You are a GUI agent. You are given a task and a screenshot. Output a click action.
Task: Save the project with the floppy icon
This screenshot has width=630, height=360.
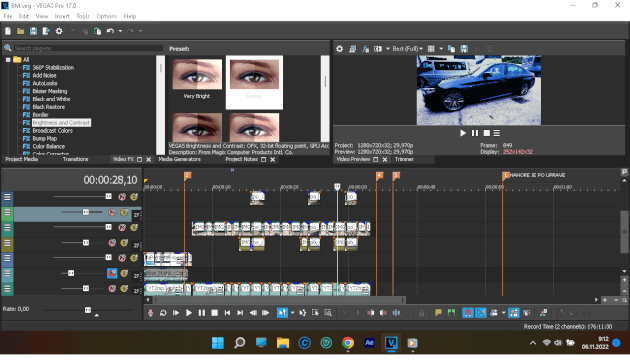[33, 31]
